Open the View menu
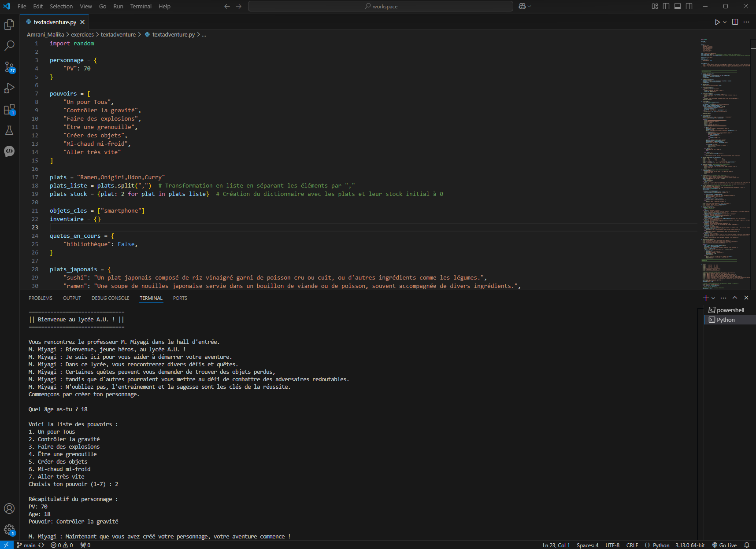756x549 pixels. click(x=86, y=6)
